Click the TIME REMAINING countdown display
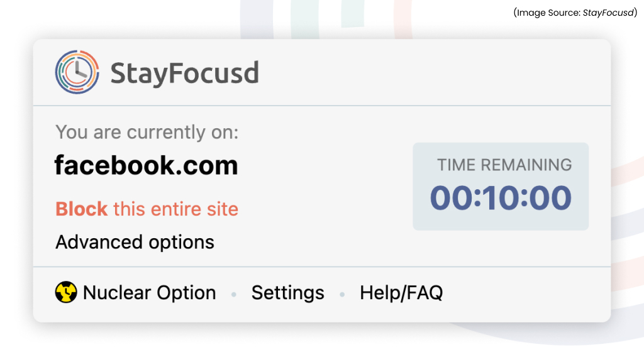This screenshot has height=362, width=644. (x=505, y=165)
